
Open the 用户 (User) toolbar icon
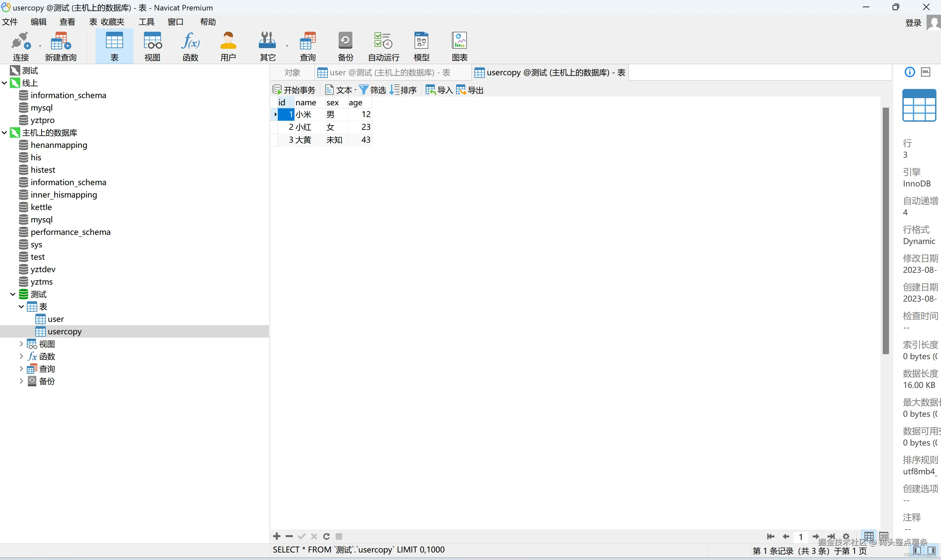point(228,46)
